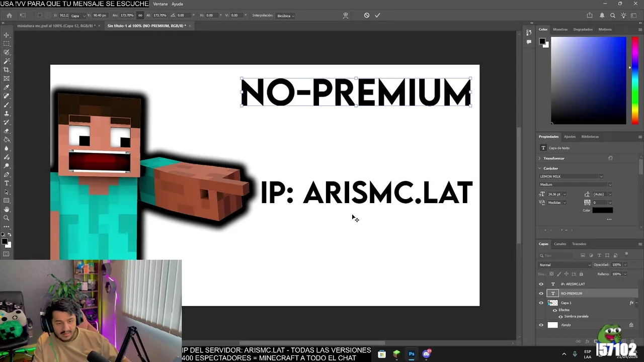Screen dimensions: 644x362
Task: Open the Ayuda menu
Action: [177, 4]
